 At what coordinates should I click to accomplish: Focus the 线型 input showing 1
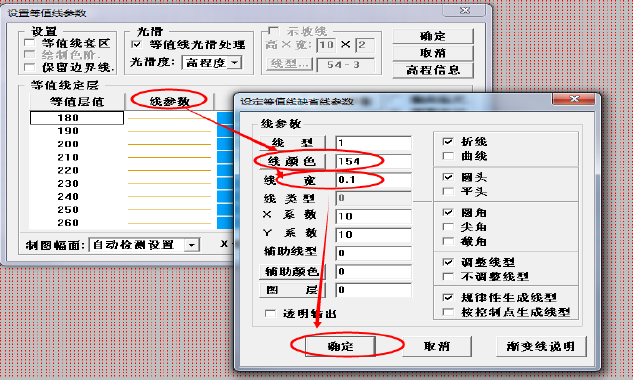point(373,143)
